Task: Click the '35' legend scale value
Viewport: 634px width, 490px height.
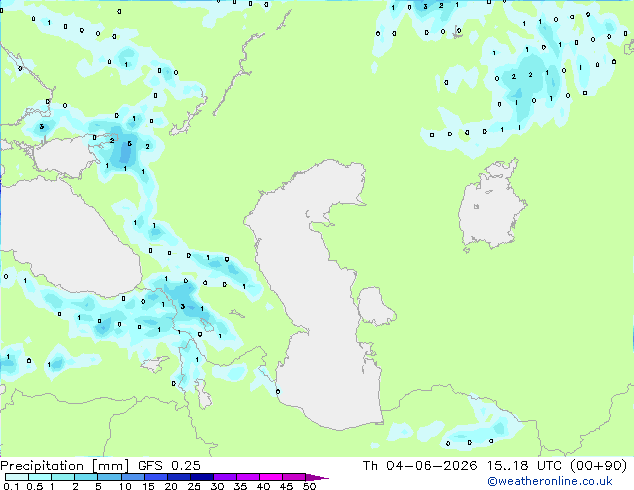Action: pyautogui.click(x=240, y=486)
